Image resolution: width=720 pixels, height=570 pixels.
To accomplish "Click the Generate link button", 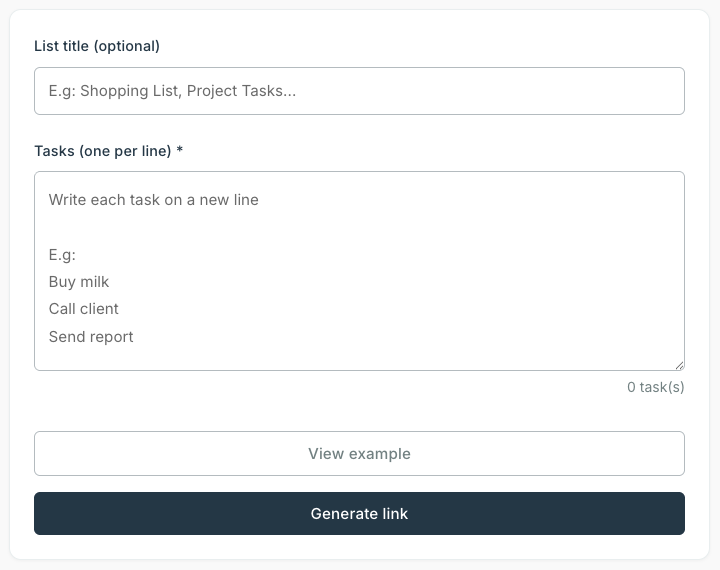I will tap(359, 514).
